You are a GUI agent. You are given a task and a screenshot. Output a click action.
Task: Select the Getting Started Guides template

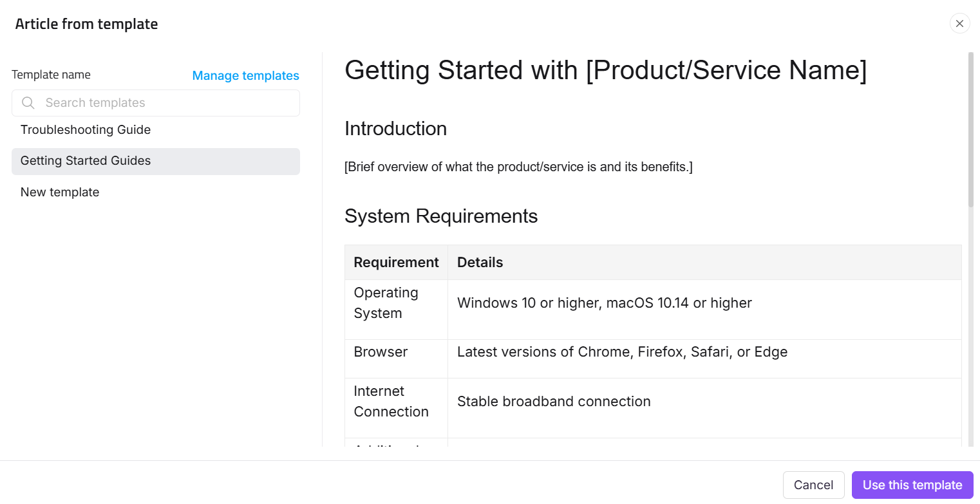86,160
